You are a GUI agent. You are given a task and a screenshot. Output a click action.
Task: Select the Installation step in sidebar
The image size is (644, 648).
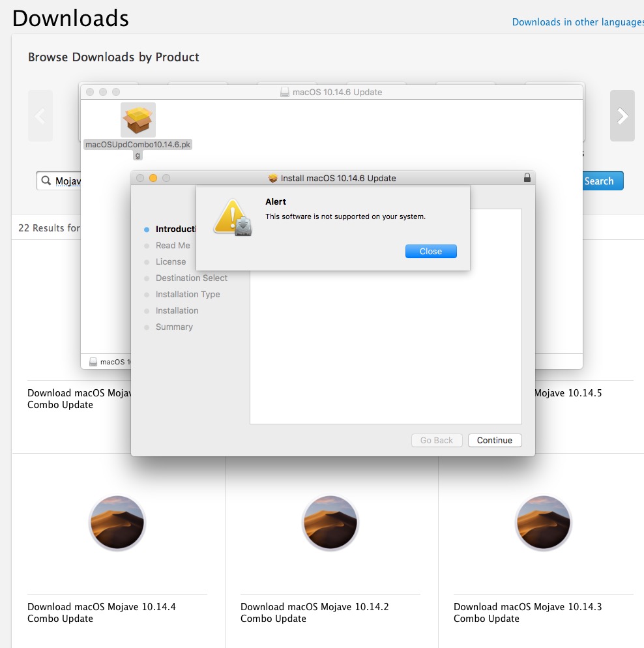tap(177, 311)
